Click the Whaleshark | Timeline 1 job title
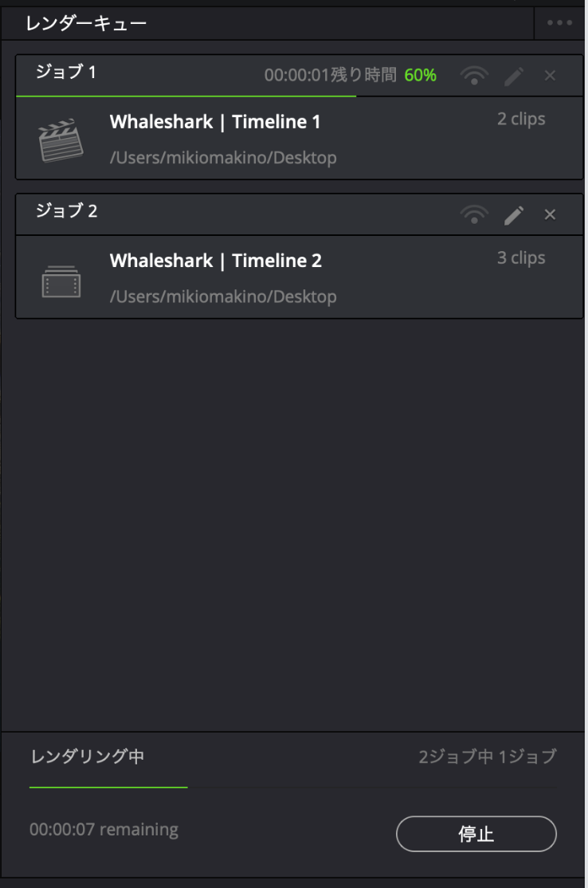 (215, 122)
